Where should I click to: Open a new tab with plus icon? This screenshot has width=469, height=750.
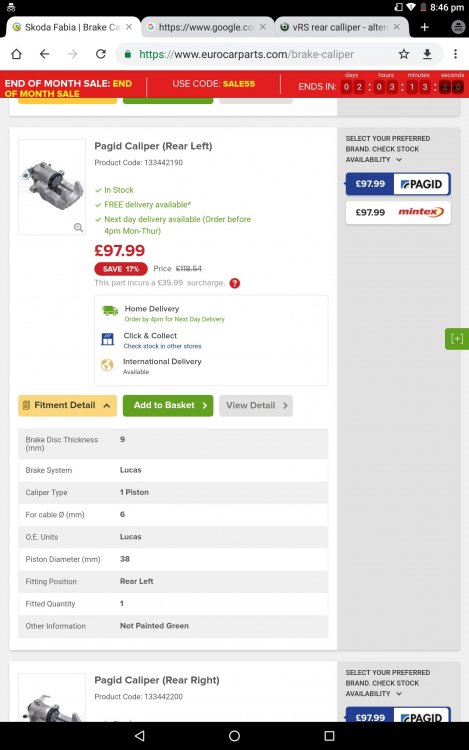(425, 27)
